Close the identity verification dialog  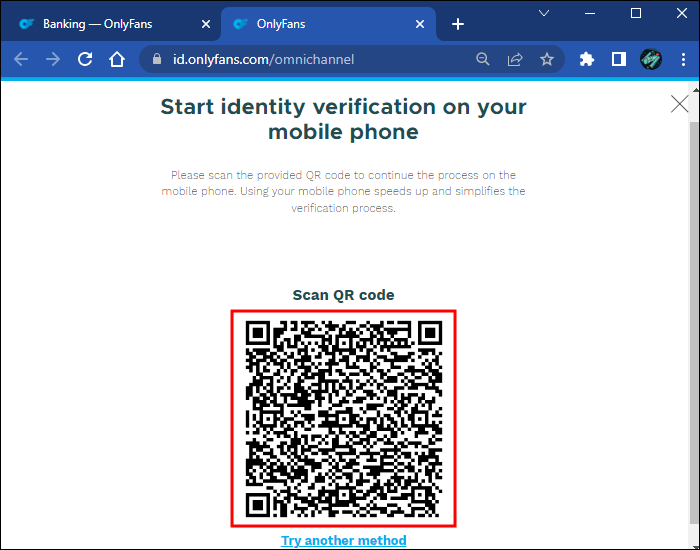[679, 104]
